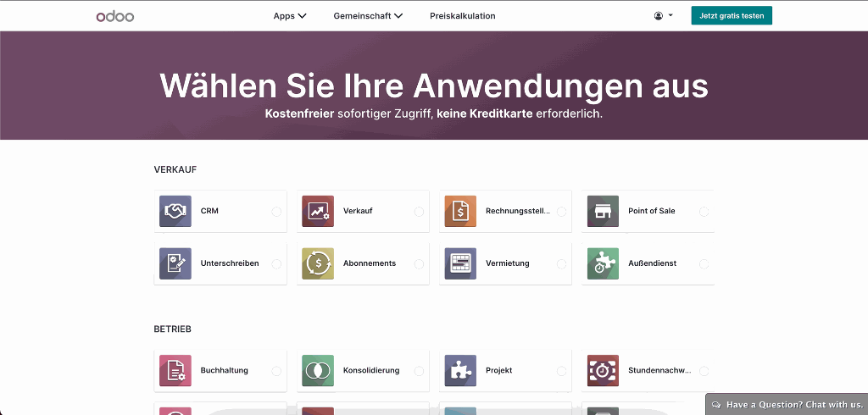Click the Buchhaltung document icon
This screenshot has width=868, height=415.
[175, 371]
